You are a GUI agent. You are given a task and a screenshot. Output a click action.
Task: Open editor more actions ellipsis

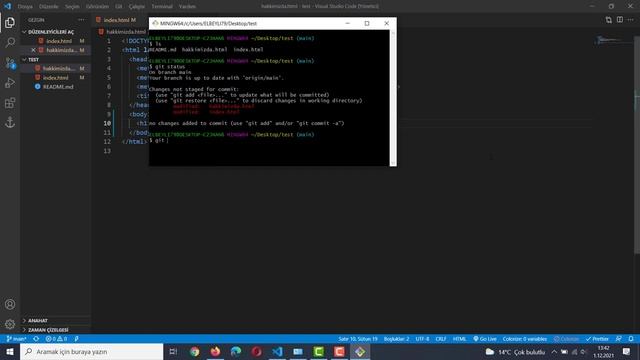pyautogui.click(x=631, y=20)
